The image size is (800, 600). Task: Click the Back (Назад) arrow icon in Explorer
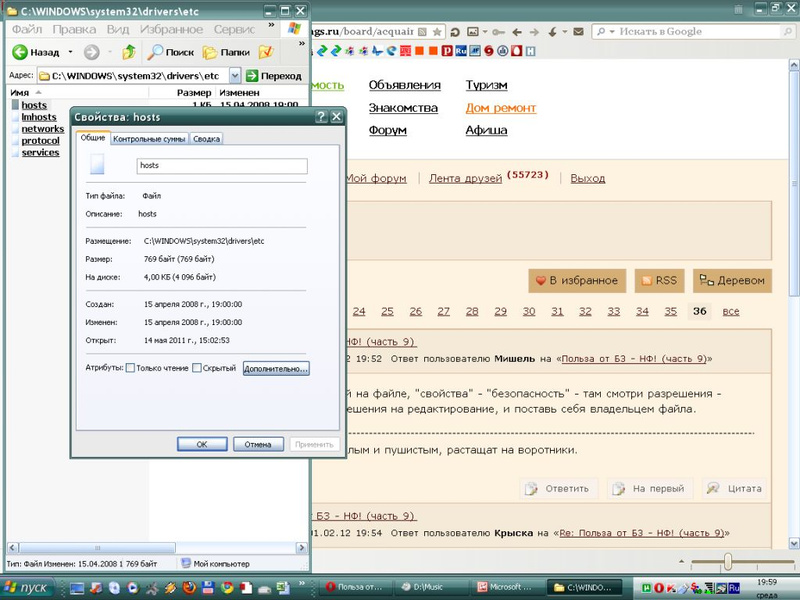(19, 52)
